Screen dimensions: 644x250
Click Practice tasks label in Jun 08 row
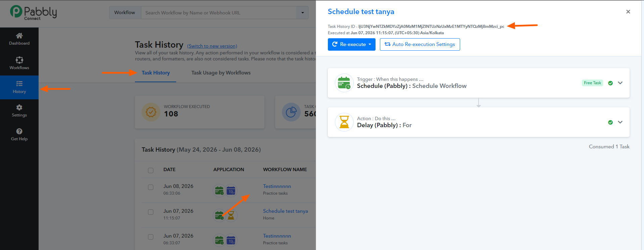(x=275, y=193)
